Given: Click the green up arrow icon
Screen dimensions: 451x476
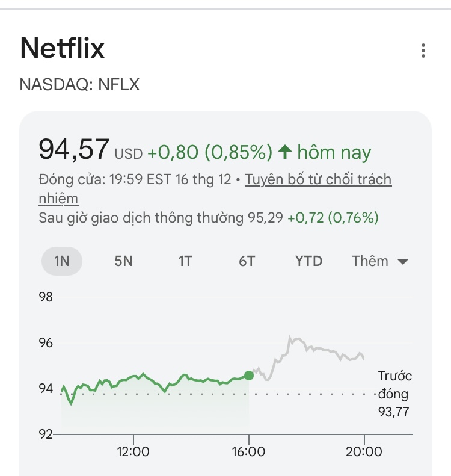Looking at the screenshot, I should 285,152.
